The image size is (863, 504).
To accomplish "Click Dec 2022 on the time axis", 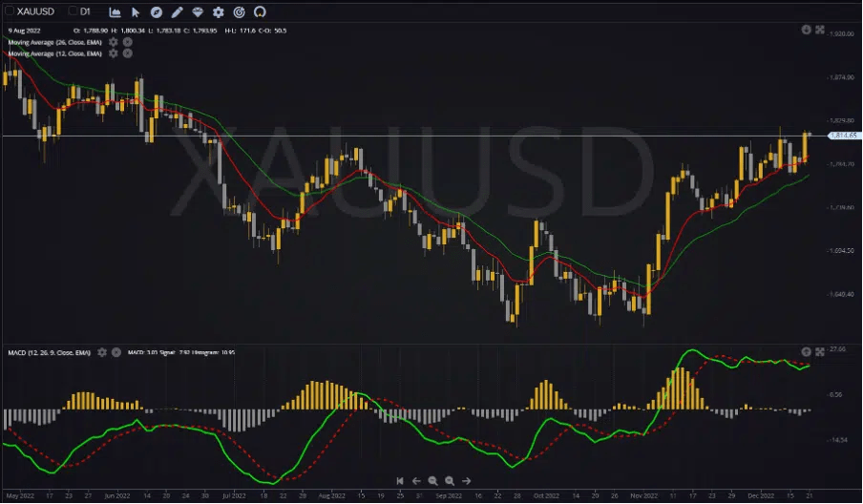I will click(x=761, y=495).
